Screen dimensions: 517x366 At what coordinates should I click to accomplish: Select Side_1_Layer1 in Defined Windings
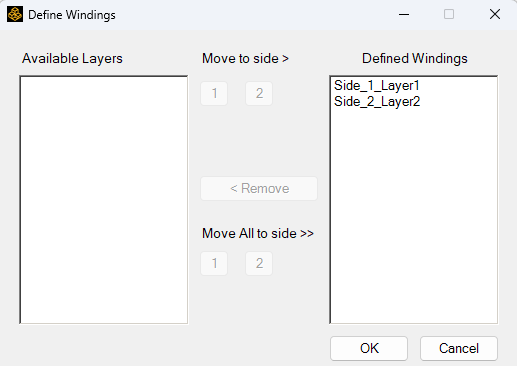tap(376, 86)
